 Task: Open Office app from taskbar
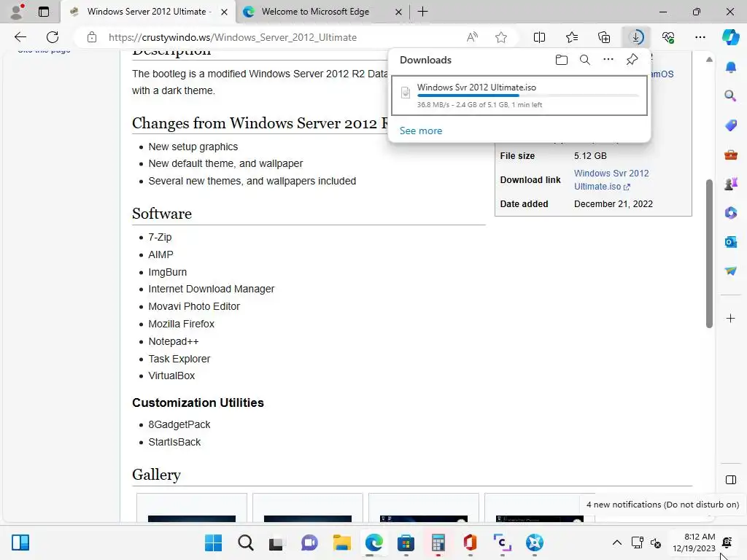pyautogui.click(x=470, y=542)
